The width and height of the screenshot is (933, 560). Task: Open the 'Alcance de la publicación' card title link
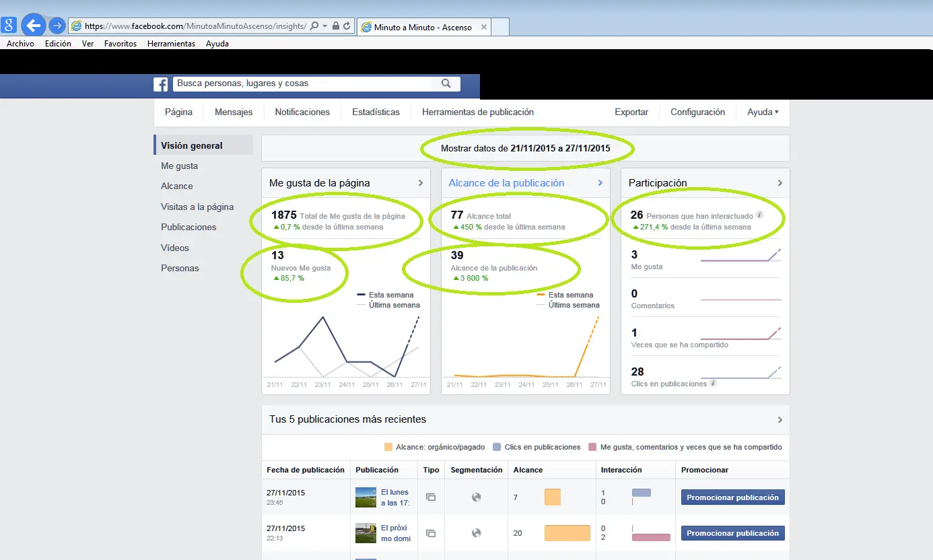point(506,183)
